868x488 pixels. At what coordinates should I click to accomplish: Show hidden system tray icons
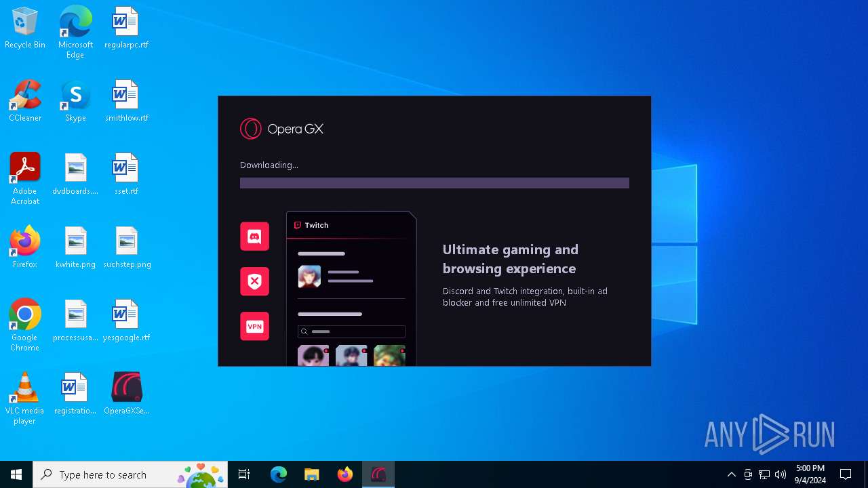pyautogui.click(x=731, y=474)
